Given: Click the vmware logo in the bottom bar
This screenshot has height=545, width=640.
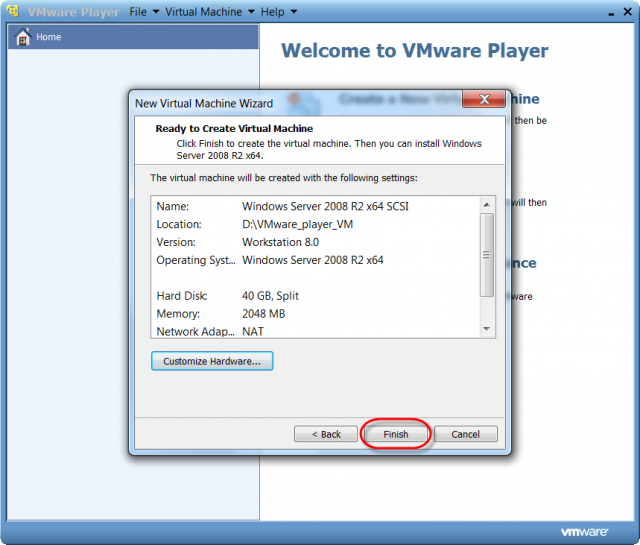Looking at the screenshot, I should pyautogui.click(x=584, y=532).
